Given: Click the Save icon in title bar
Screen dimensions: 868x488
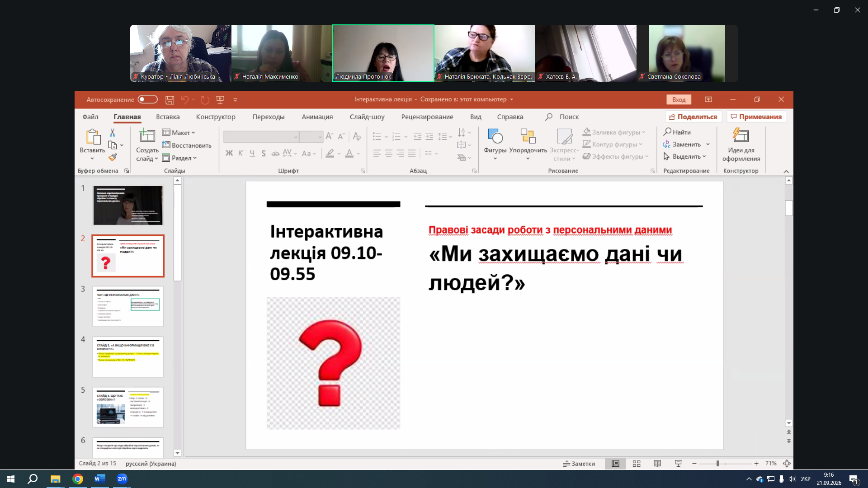Looking at the screenshot, I should pos(170,100).
